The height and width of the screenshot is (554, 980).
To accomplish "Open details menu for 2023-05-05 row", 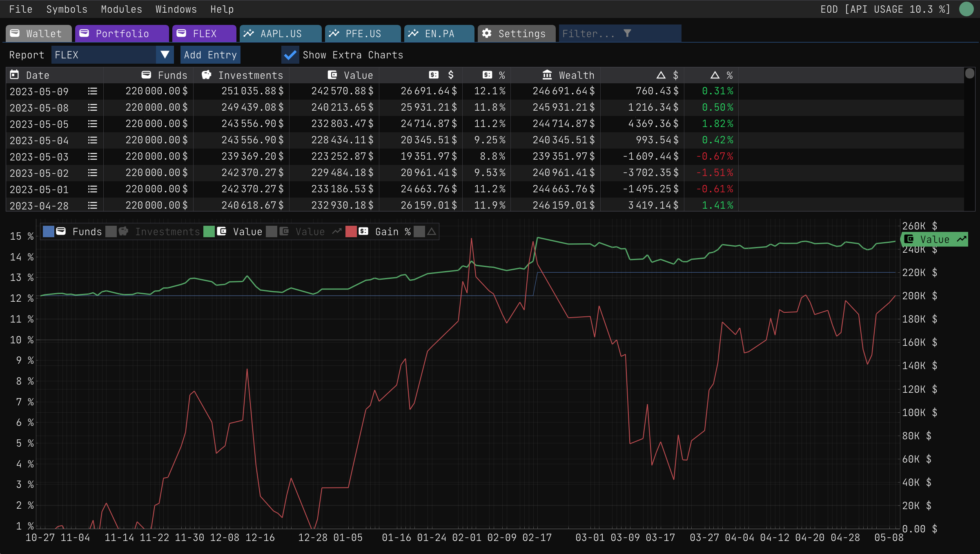I will point(93,124).
